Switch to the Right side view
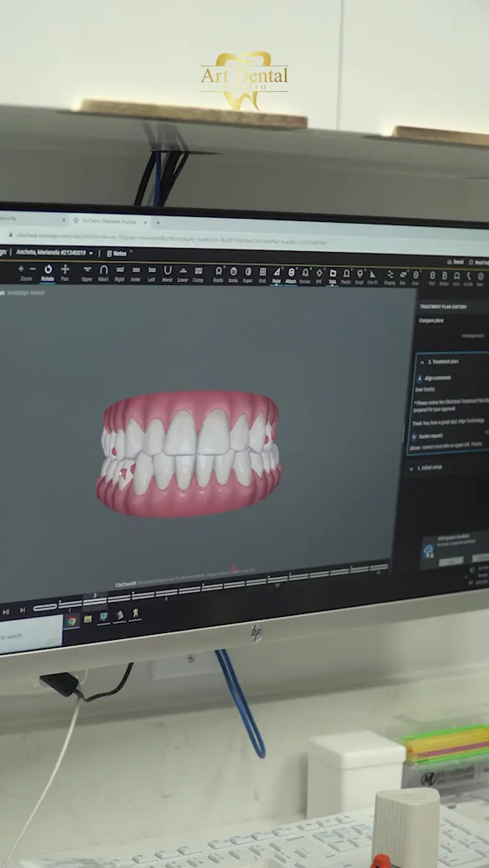 [120, 274]
